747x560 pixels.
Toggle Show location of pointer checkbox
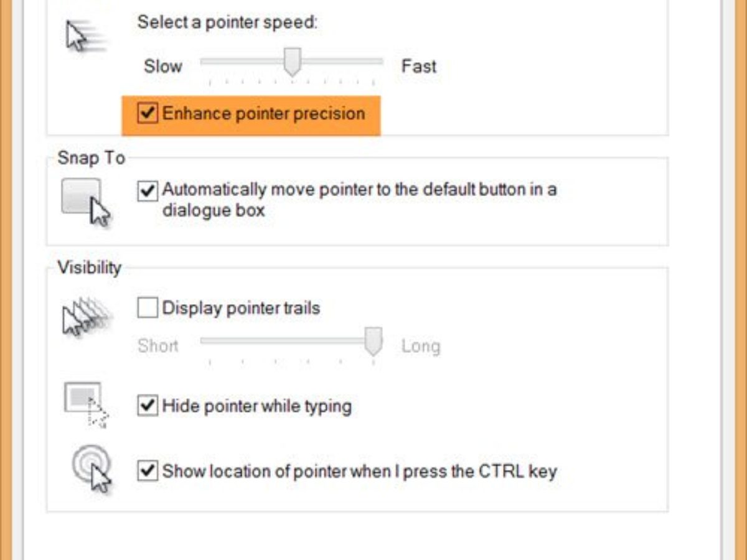pyautogui.click(x=148, y=470)
